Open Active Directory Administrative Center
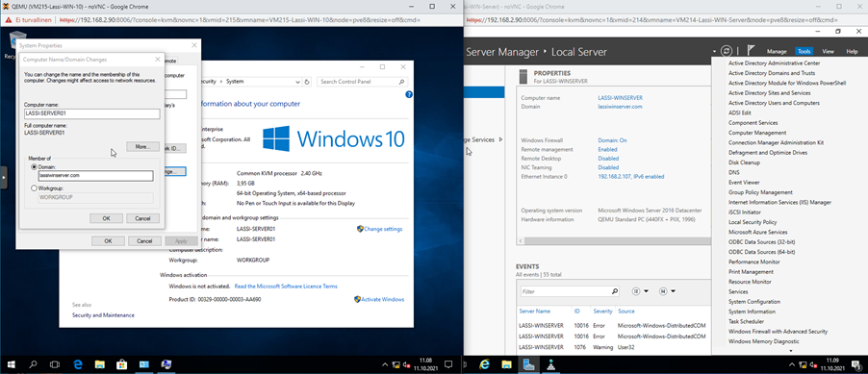Viewport: 868px width, 374px height. point(775,63)
